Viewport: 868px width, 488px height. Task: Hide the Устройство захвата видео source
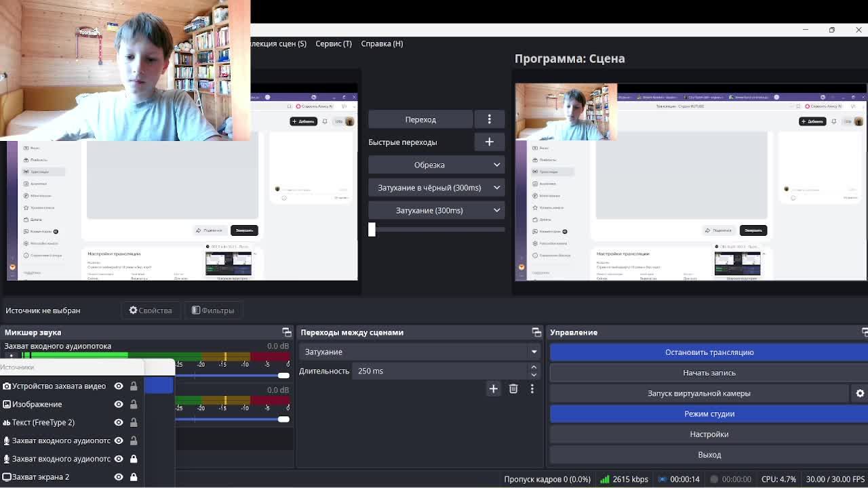point(119,386)
